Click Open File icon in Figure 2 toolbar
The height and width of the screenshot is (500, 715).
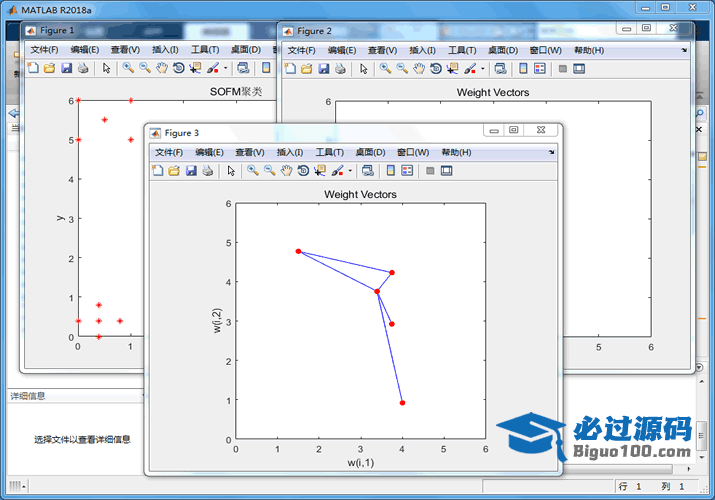(x=306, y=69)
